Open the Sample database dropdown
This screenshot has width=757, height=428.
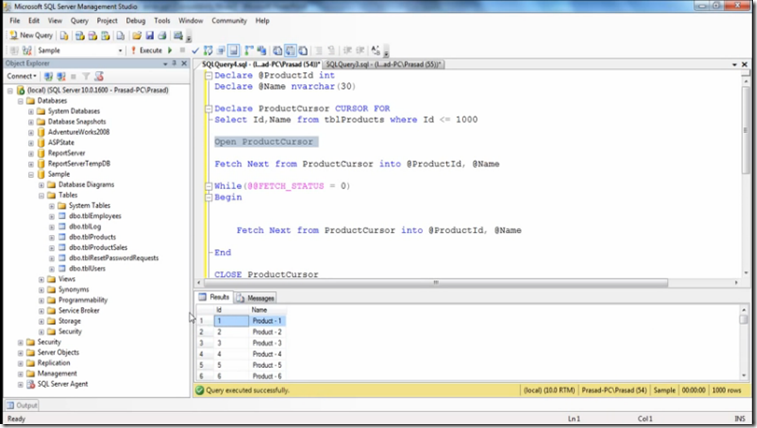click(x=120, y=51)
